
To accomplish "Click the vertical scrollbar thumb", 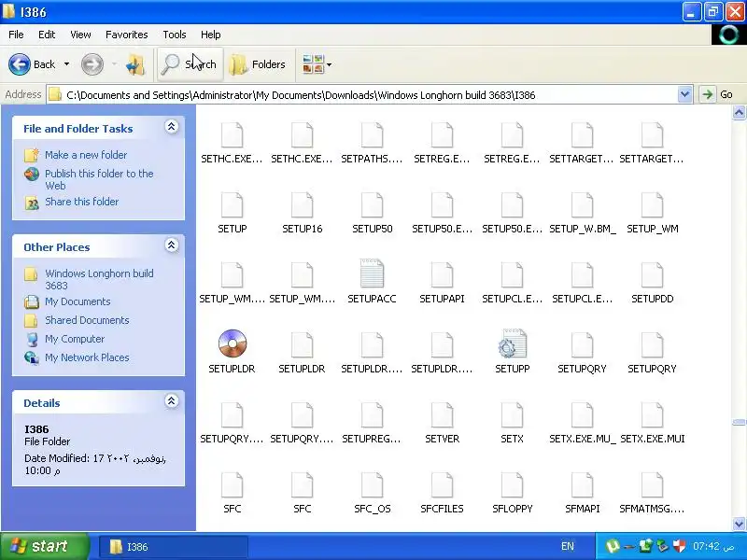I will click(x=739, y=422).
